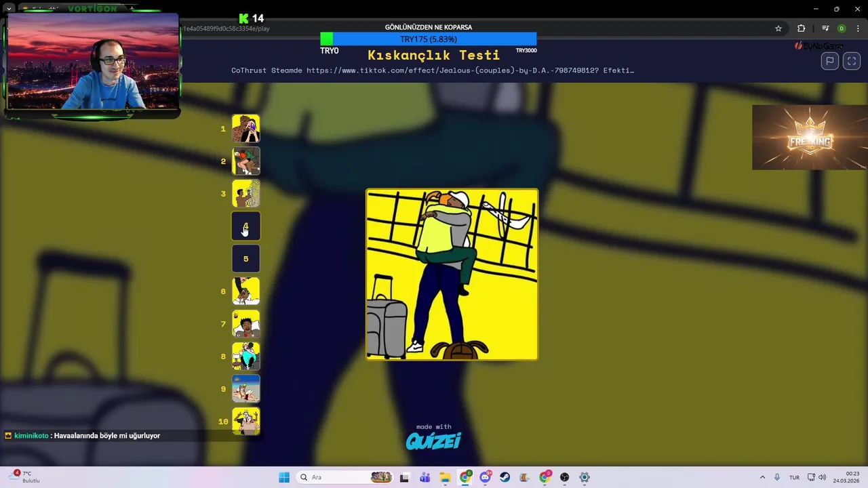Viewport: 868px width, 488px height.
Task: Open the second Chrome profile taskbar icon
Action: (x=545, y=477)
